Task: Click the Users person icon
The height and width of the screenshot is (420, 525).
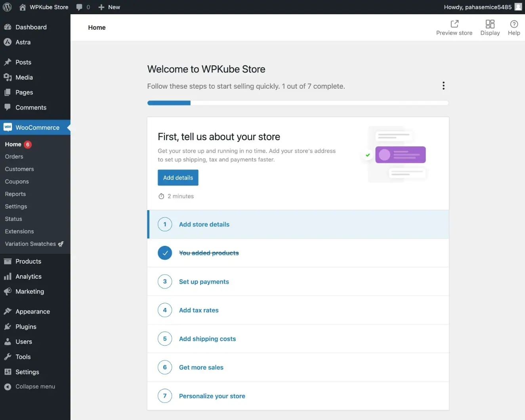Action: point(8,342)
